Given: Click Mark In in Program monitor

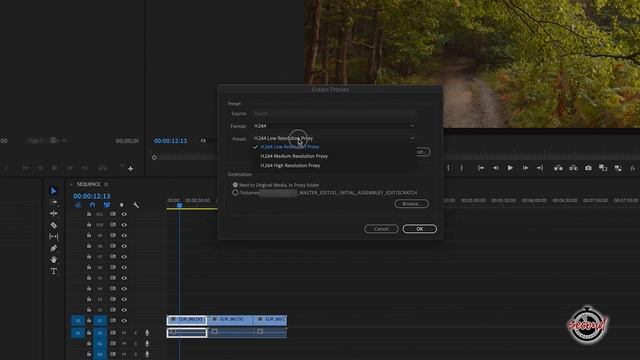Looking at the screenshot, I should 448,168.
